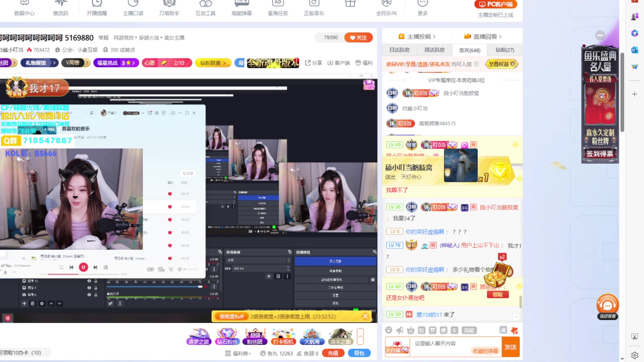Open the 穿越火线 category link
Image resolution: width=644 pixels, height=362 pixels.
(149, 38)
